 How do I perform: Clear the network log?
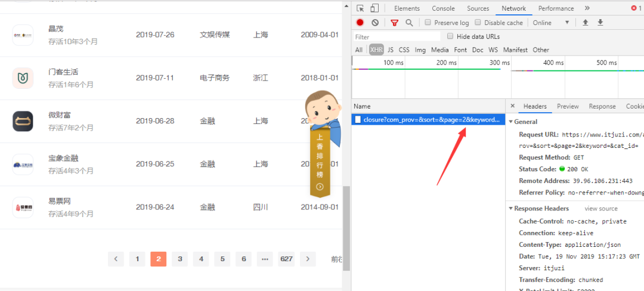(x=375, y=23)
